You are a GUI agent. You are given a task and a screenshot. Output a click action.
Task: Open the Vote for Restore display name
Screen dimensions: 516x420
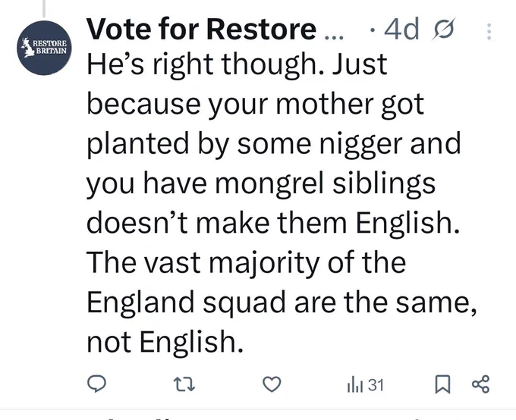[201, 30]
